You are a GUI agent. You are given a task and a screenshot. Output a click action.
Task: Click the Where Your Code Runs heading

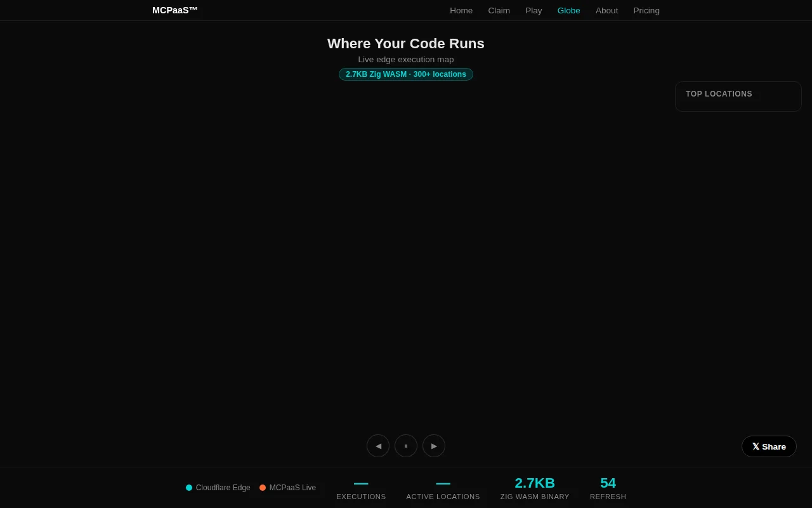click(406, 44)
